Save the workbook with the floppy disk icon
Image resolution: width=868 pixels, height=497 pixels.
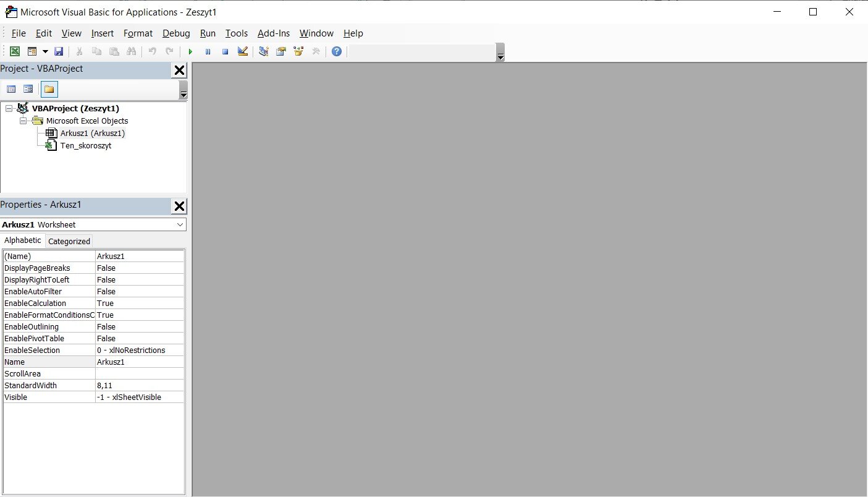(59, 51)
